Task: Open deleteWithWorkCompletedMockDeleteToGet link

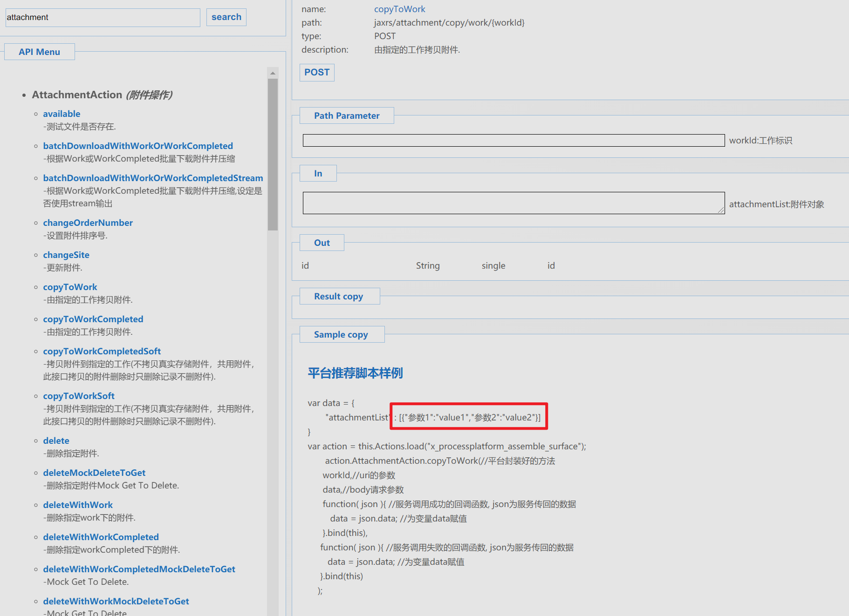Action: [x=139, y=569]
